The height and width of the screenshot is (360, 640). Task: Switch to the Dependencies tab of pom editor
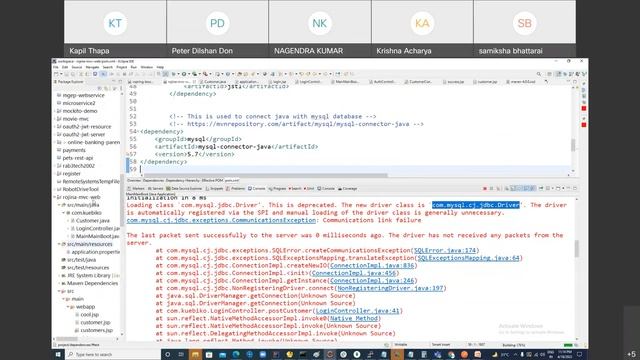153,180
